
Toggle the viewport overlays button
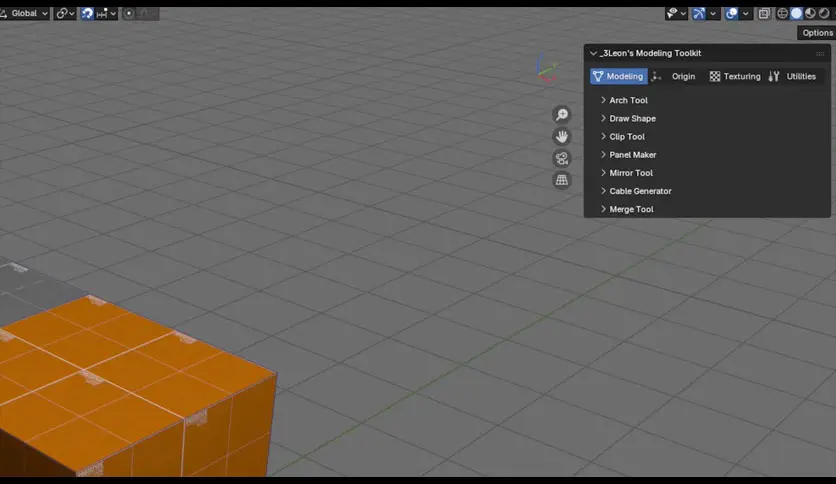[732, 13]
